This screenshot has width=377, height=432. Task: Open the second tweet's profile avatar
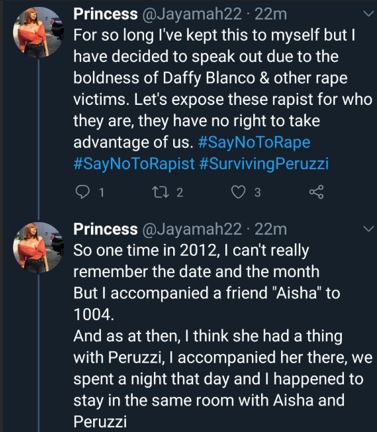tap(38, 247)
